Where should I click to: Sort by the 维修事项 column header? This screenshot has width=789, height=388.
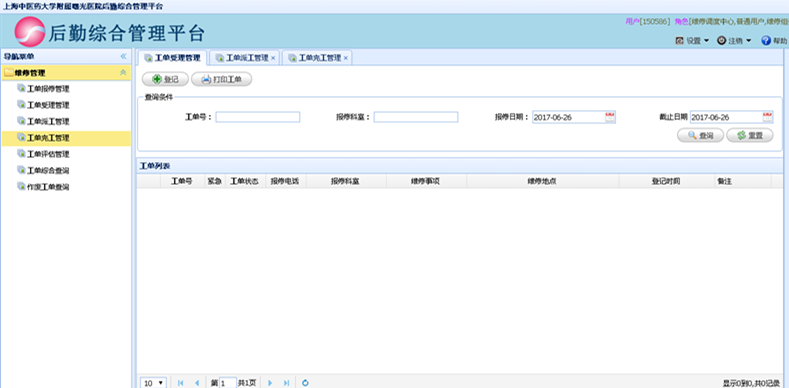(426, 181)
